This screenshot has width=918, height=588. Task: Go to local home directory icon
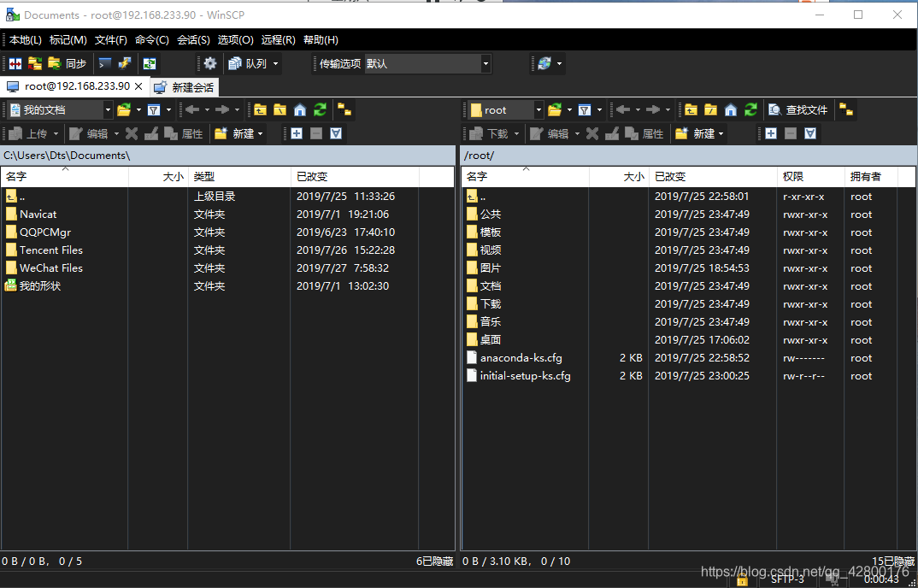click(300, 109)
